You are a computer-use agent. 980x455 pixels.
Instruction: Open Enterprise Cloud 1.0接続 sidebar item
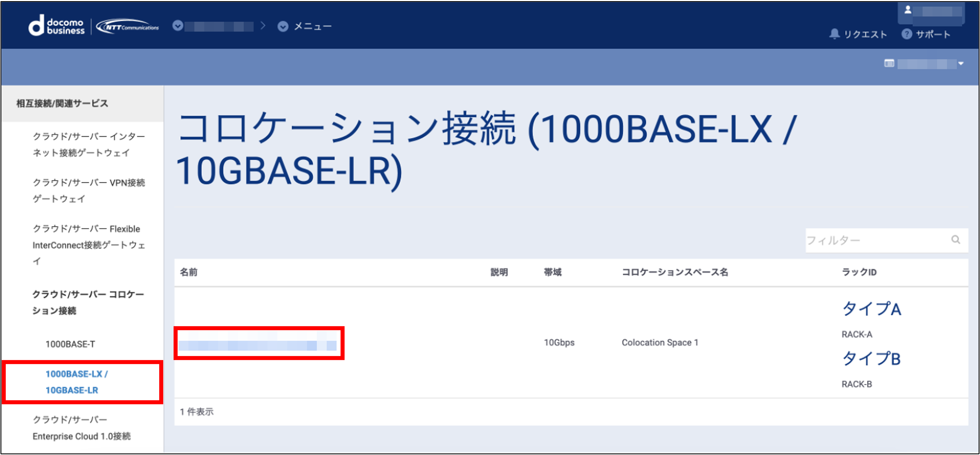81,428
